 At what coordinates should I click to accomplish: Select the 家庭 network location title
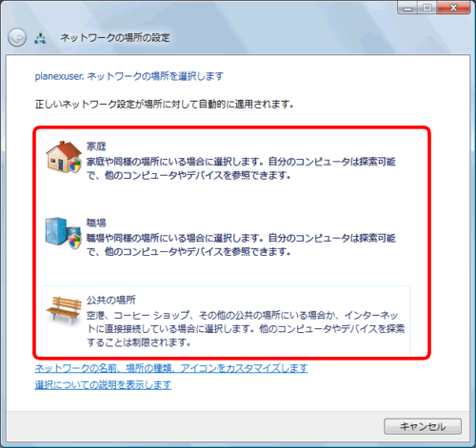96,146
